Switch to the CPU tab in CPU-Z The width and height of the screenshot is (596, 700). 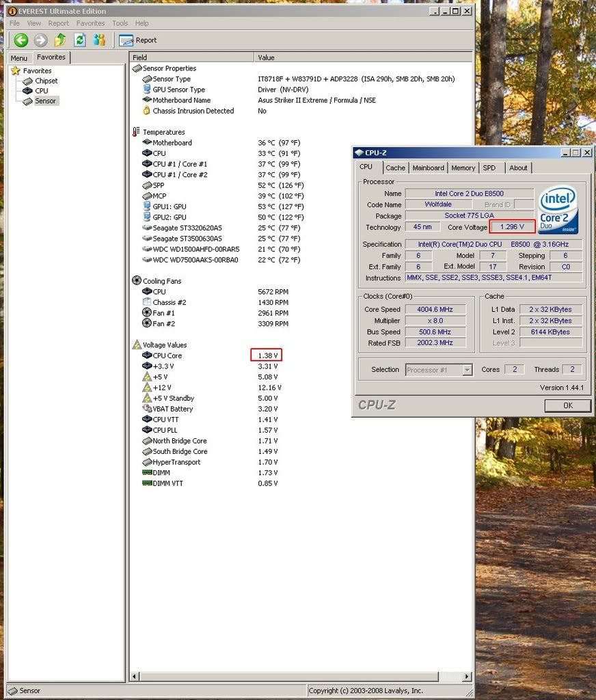366,167
